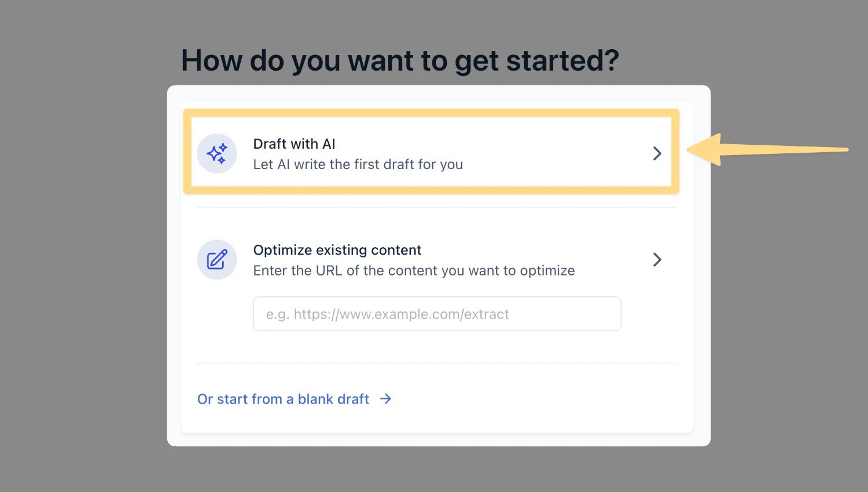The height and width of the screenshot is (492, 868).
Task: Expand Optimize existing content using its chevron
Action: [657, 259]
